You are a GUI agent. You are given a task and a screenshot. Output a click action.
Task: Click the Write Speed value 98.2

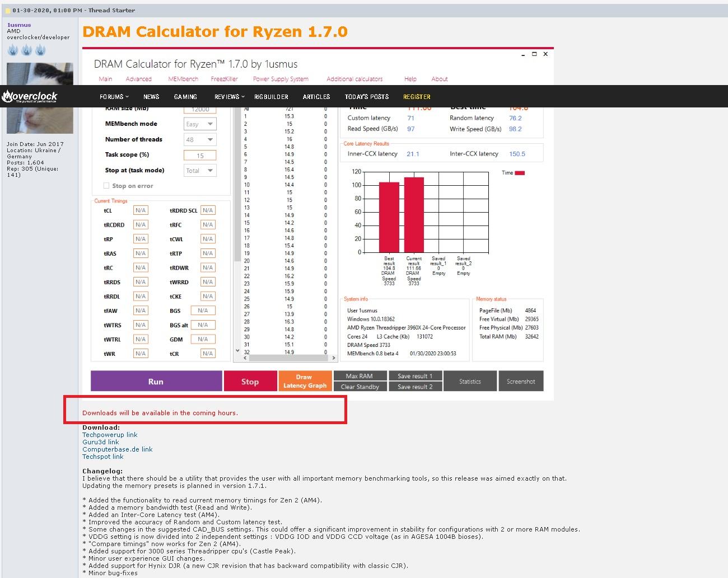coord(515,129)
